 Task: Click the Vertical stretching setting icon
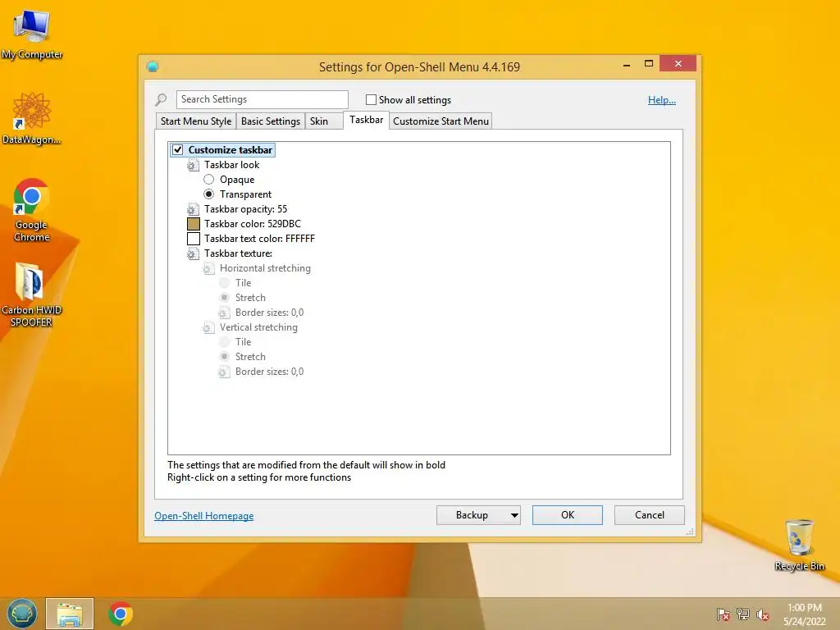[208, 327]
